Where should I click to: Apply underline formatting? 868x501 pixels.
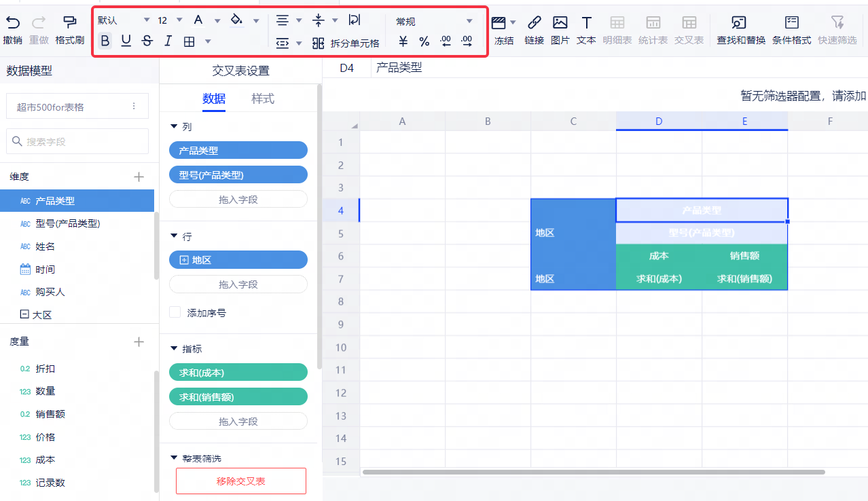pyautogui.click(x=126, y=41)
